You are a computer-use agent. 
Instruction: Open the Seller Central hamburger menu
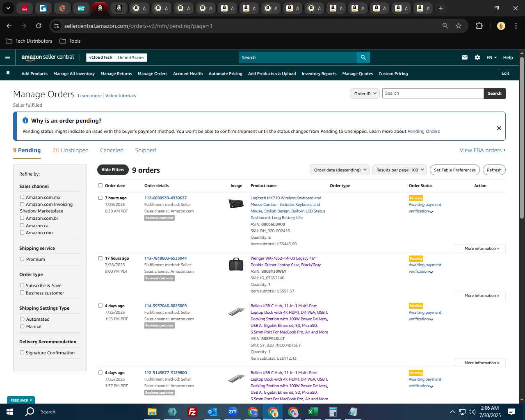tap(7, 57)
